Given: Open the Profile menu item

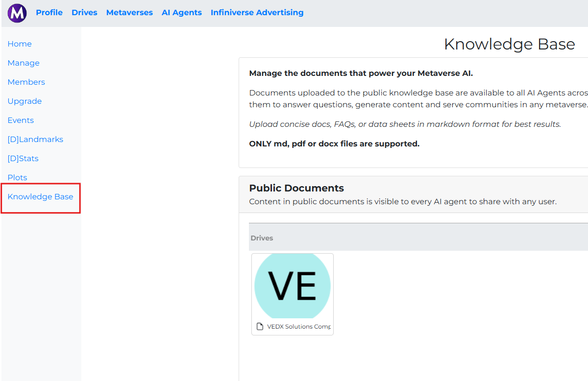Looking at the screenshot, I should [x=49, y=12].
